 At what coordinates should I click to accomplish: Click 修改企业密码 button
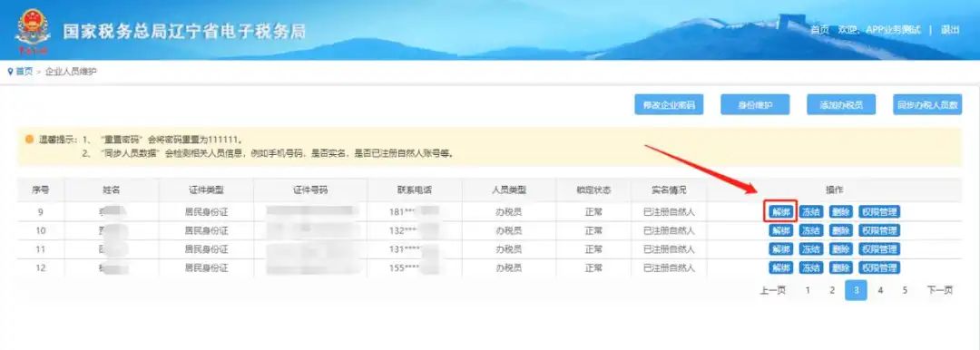[x=669, y=105]
